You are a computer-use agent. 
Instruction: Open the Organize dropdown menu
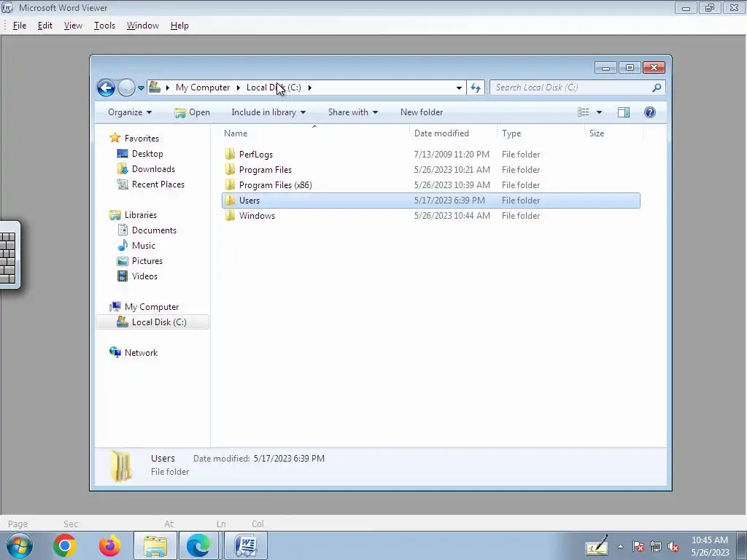[x=130, y=112]
